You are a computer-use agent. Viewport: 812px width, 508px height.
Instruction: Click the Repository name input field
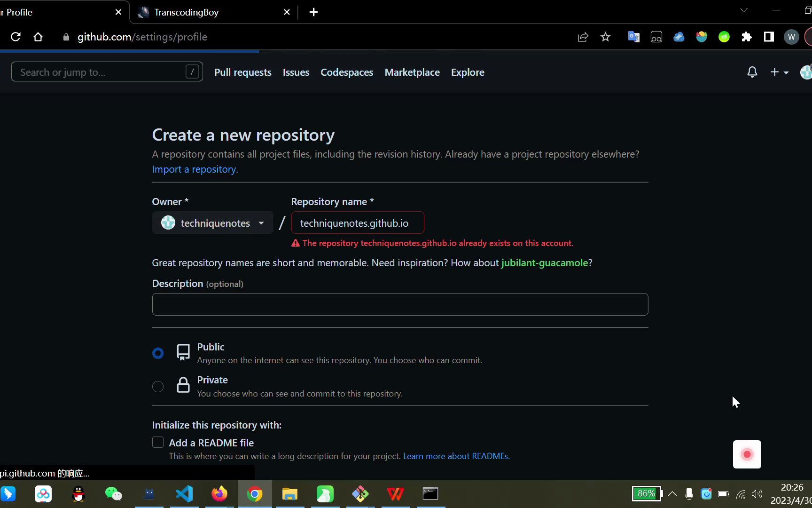358,223
